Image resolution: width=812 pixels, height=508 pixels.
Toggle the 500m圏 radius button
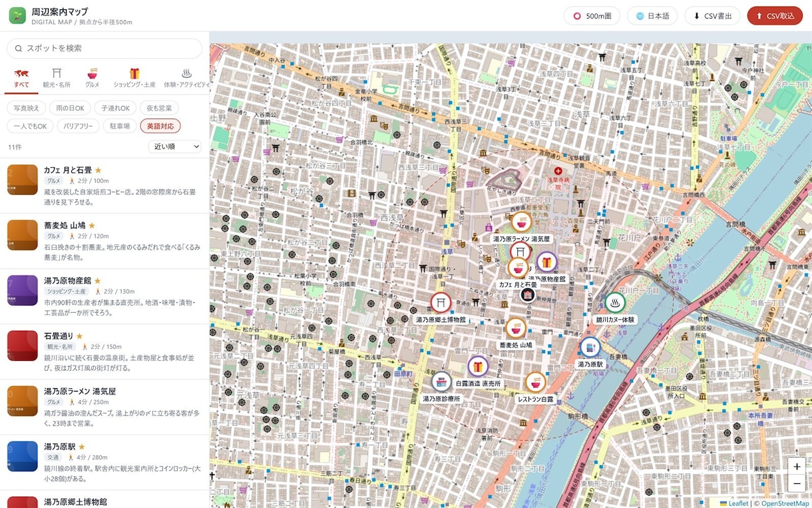coord(592,16)
